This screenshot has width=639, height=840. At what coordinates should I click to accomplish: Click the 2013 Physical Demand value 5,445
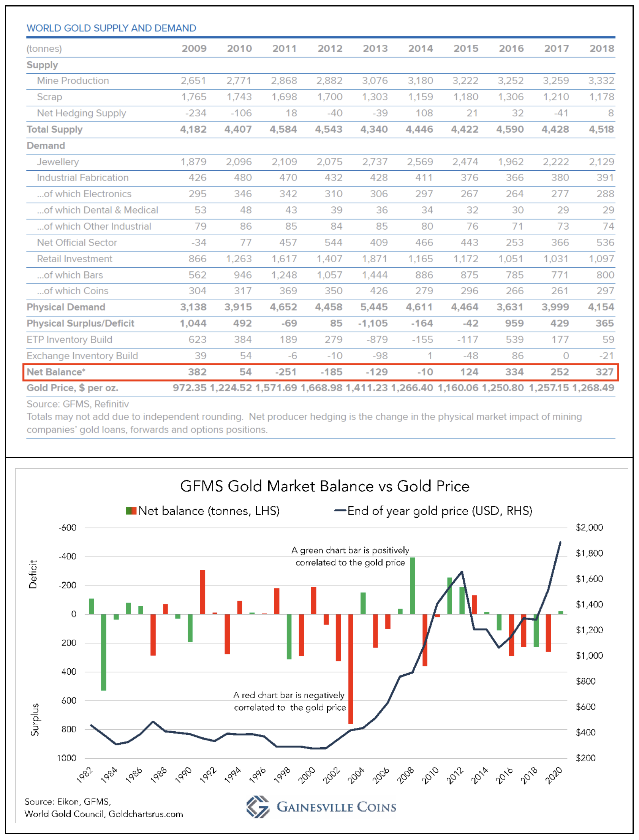coord(374,307)
